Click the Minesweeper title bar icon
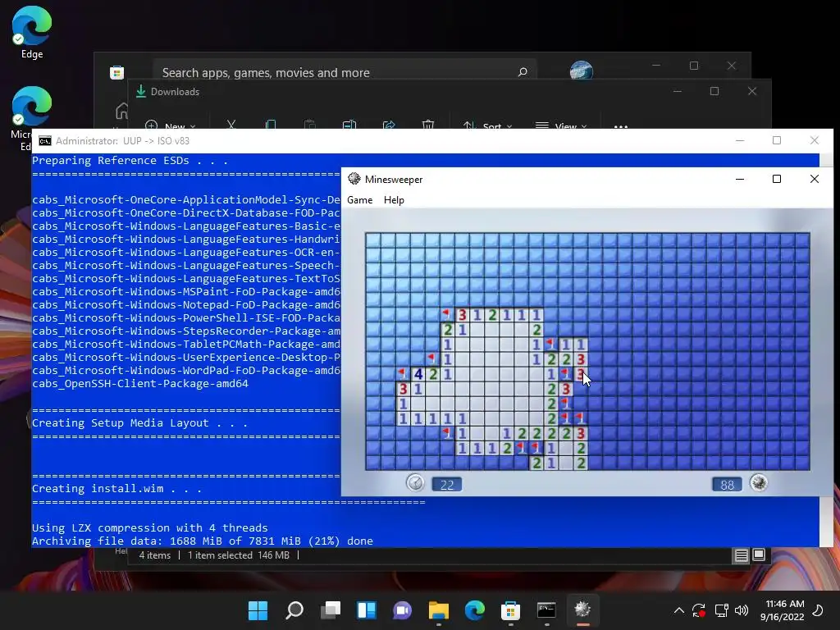 [354, 179]
